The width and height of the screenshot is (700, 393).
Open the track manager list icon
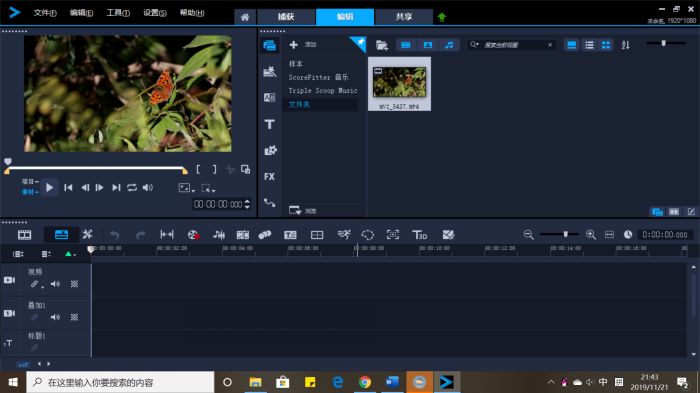(x=18, y=254)
